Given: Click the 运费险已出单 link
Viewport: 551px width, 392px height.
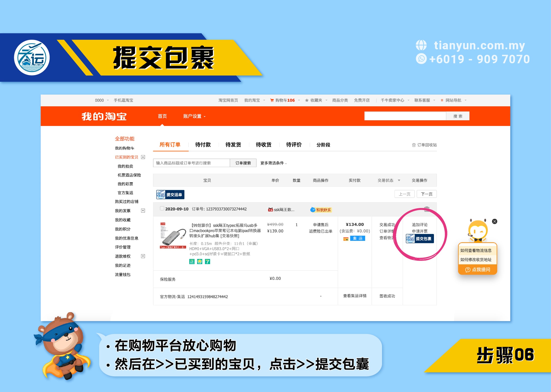Looking at the screenshot, I should tap(321, 231).
